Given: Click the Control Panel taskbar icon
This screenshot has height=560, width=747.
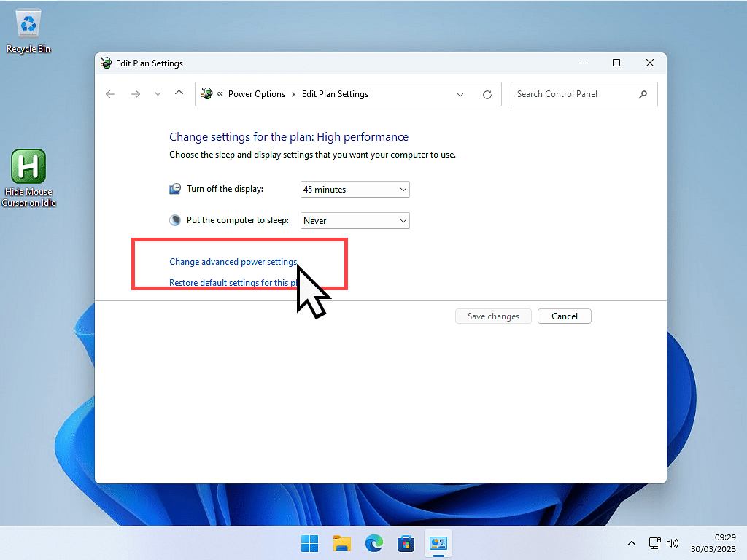Looking at the screenshot, I should coord(438,543).
